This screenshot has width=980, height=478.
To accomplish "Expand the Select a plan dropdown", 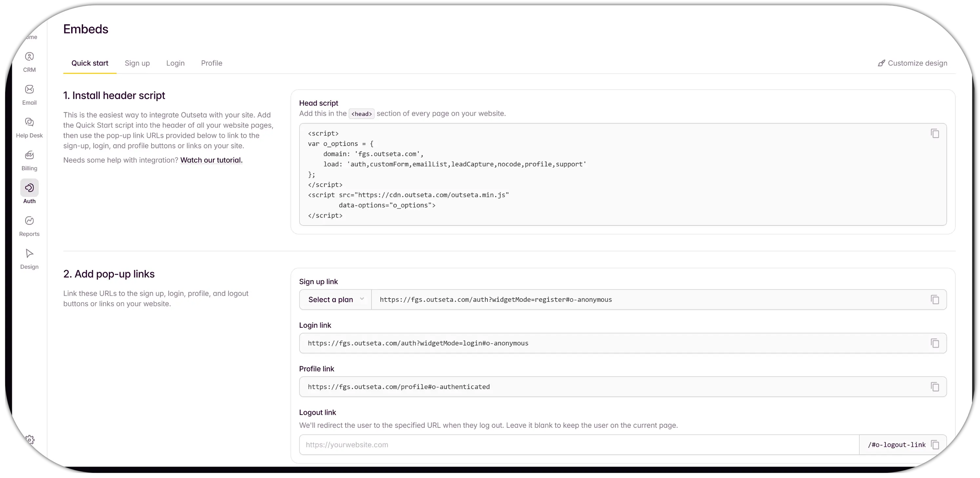I will point(335,300).
